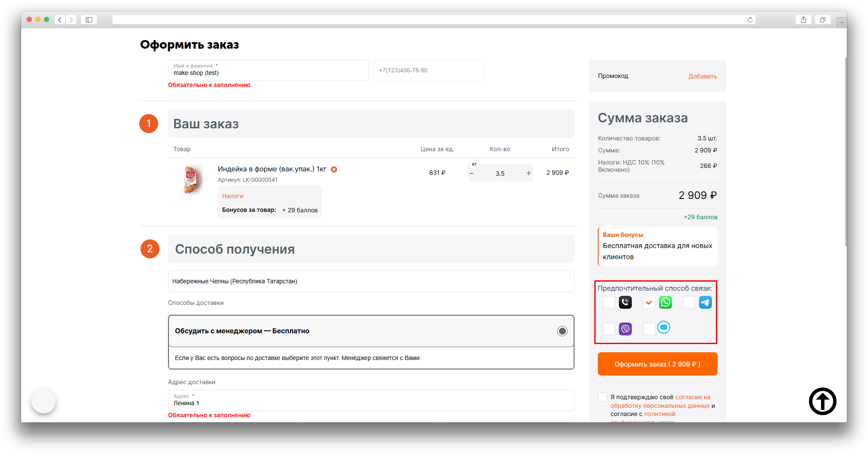Enable the Telegram preferred contact checkbox
Image resolution: width=868 pixels, height=453 pixels.
pos(689,303)
